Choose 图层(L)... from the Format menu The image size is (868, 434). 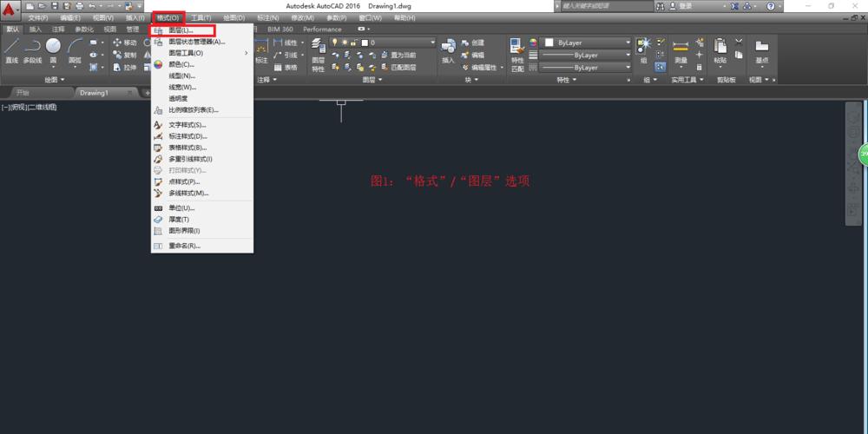202,30
